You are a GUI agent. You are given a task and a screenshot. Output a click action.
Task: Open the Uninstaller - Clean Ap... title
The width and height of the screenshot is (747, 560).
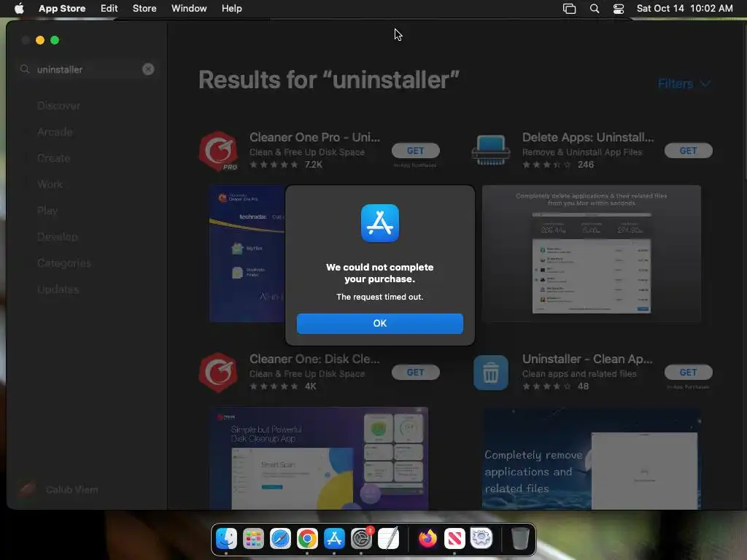pos(587,359)
